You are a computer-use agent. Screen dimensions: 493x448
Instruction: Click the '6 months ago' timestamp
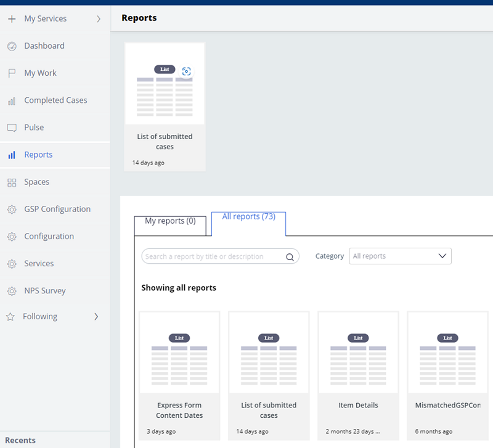tap(434, 431)
